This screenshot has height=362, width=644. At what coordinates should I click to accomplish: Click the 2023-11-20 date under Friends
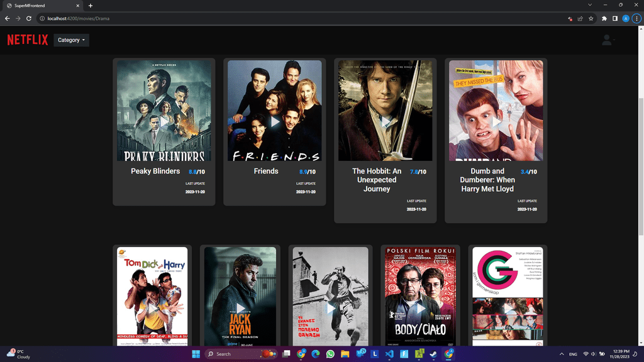coord(306,192)
